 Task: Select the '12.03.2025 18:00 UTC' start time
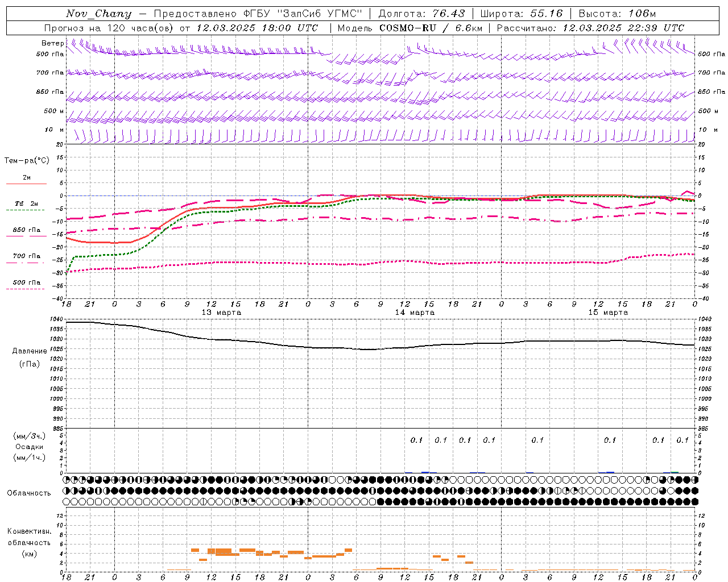coord(257,28)
